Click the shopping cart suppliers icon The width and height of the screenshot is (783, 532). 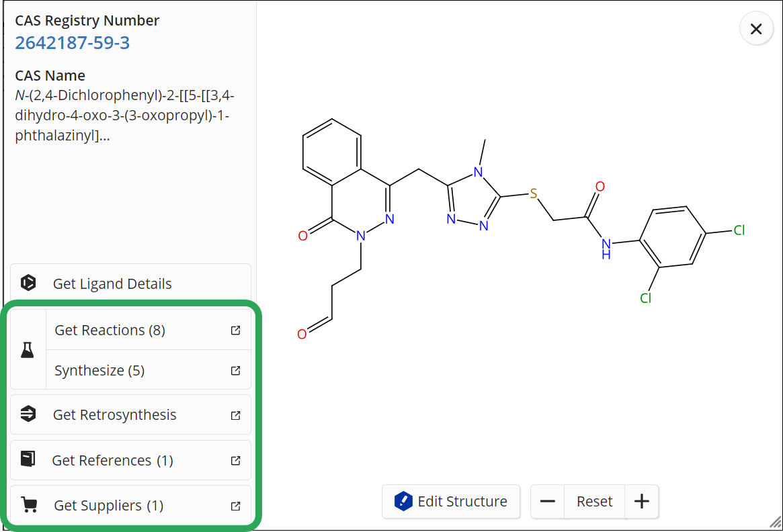pos(28,505)
